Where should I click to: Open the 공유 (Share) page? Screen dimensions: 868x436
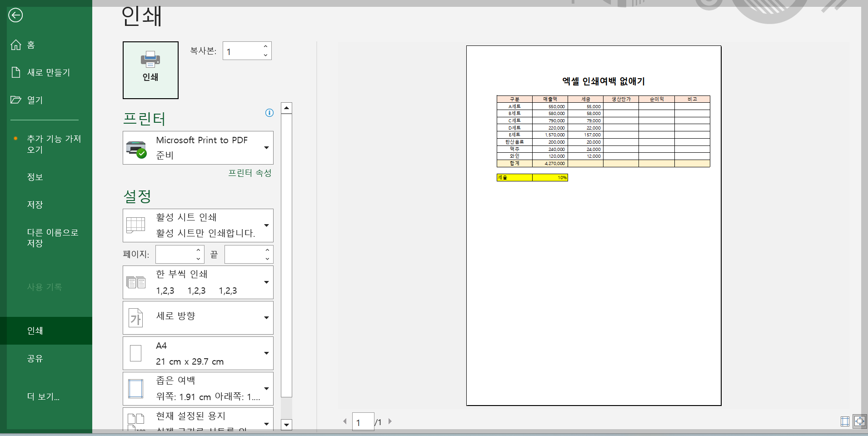[x=46, y=358]
